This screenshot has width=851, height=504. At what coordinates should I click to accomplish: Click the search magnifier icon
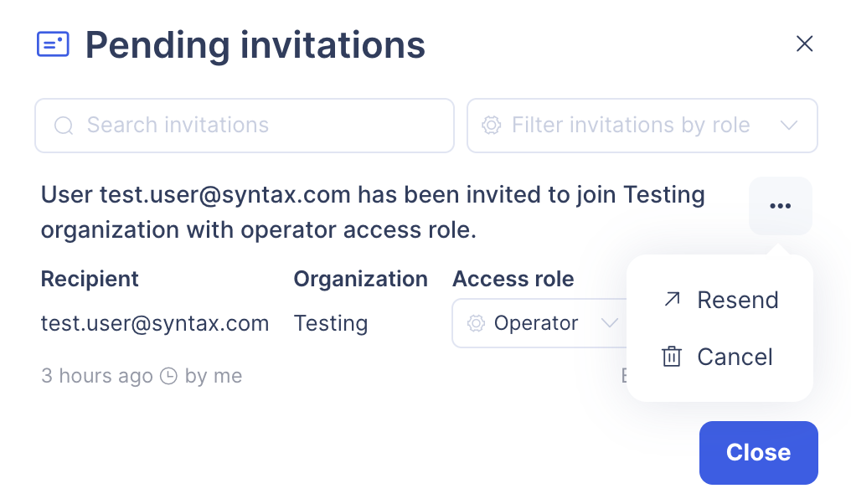pyautogui.click(x=64, y=126)
